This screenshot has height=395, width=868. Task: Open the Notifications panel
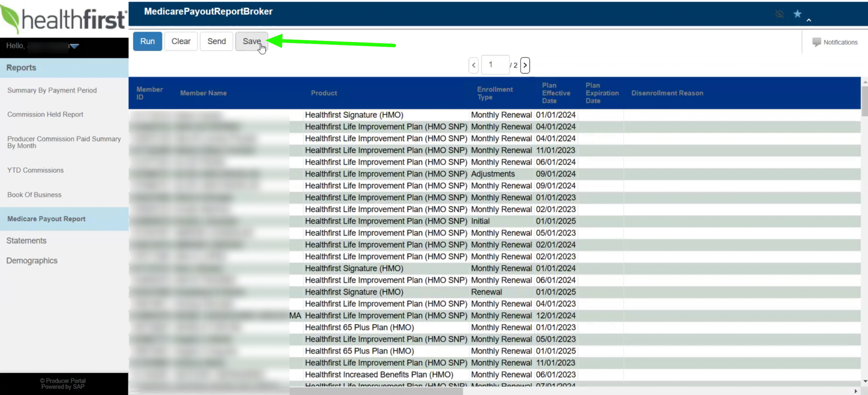click(x=835, y=42)
